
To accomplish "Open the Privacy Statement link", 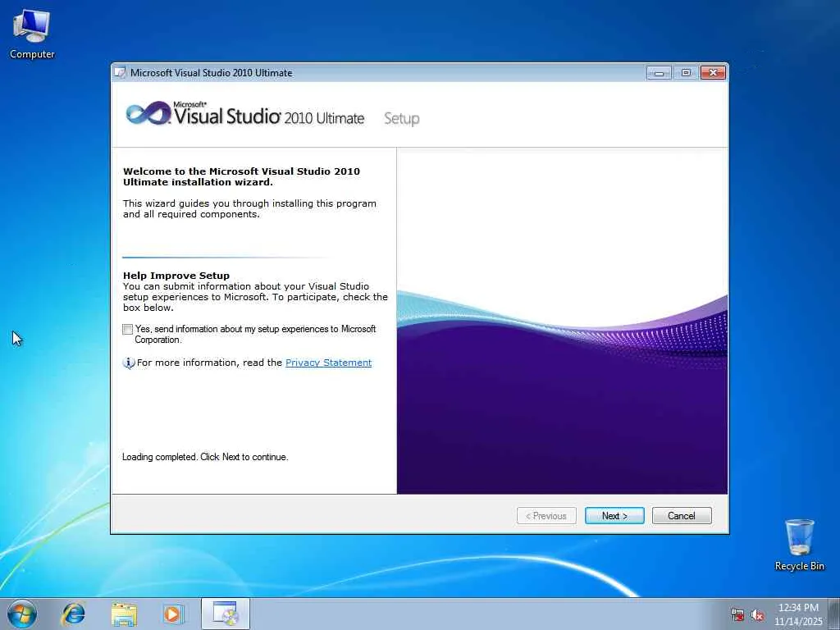I will pos(328,363).
